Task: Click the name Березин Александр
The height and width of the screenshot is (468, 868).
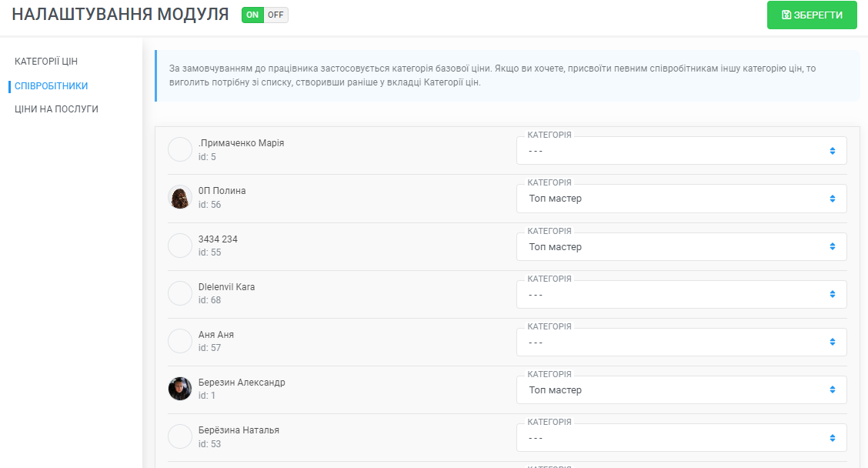Action: (x=242, y=382)
